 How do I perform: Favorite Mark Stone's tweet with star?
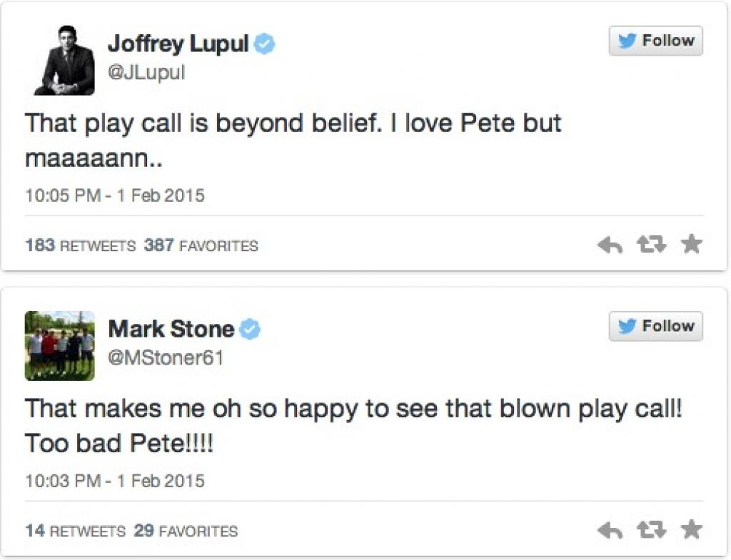click(x=691, y=529)
